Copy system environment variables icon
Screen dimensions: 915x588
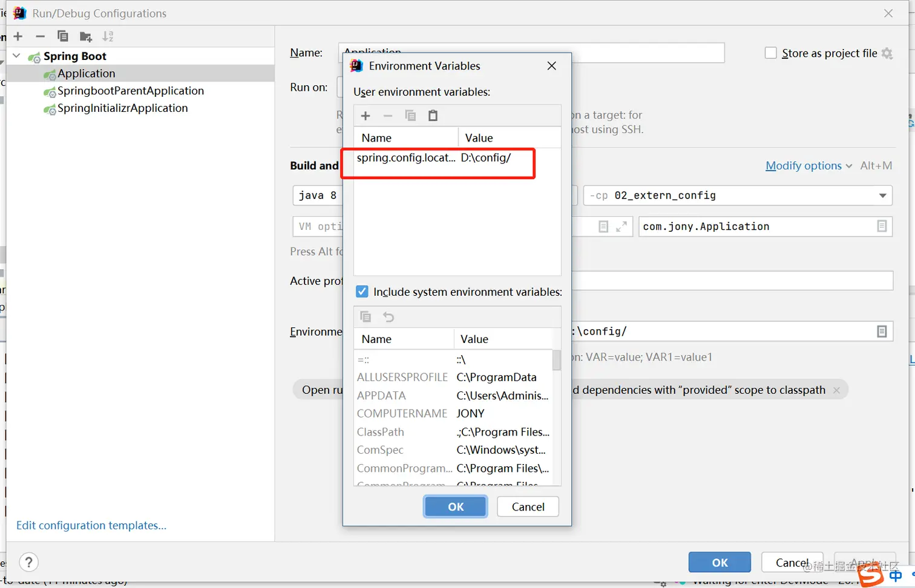366,316
